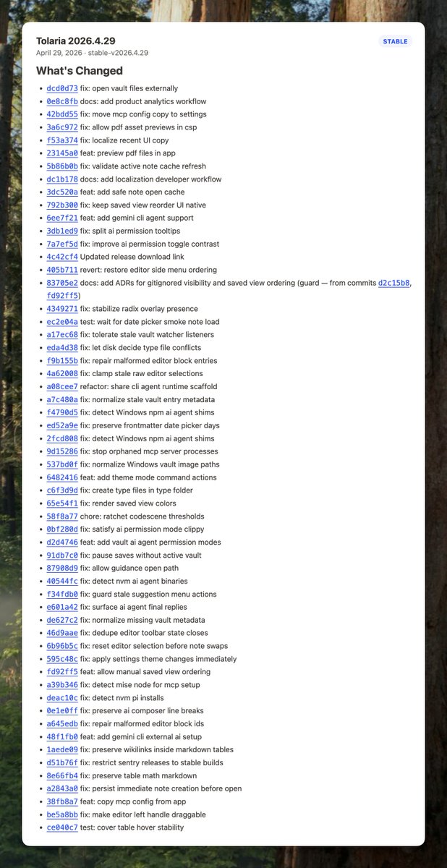Screen dimensions: 447x868
Task: Open commit 83705e2 about ADRs
Action: 62,283
